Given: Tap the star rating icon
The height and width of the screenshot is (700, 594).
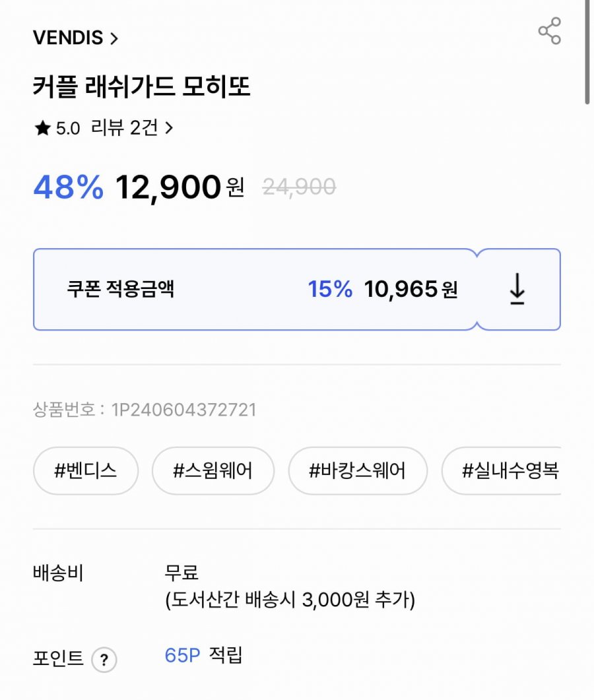Looking at the screenshot, I should point(43,128).
